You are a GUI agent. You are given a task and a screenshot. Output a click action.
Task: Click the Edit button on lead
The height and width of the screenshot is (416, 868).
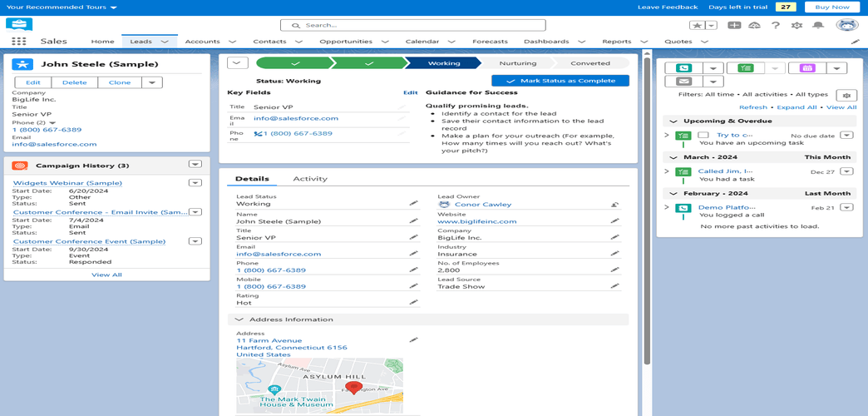tap(33, 82)
